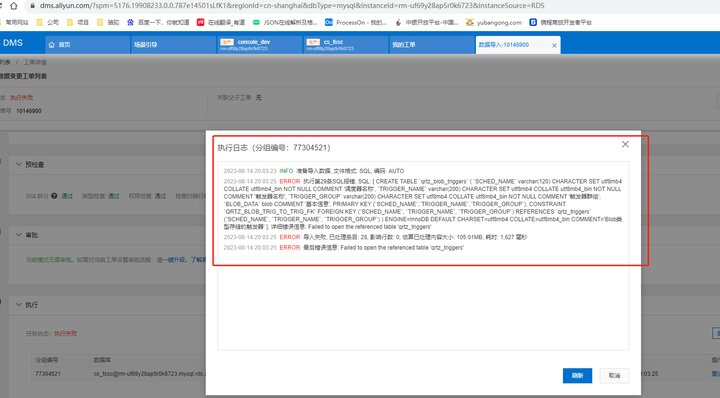The width and height of the screenshot is (720, 398).
Task: Open the 在线翻译_有道 bookmark
Action: [221, 22]
